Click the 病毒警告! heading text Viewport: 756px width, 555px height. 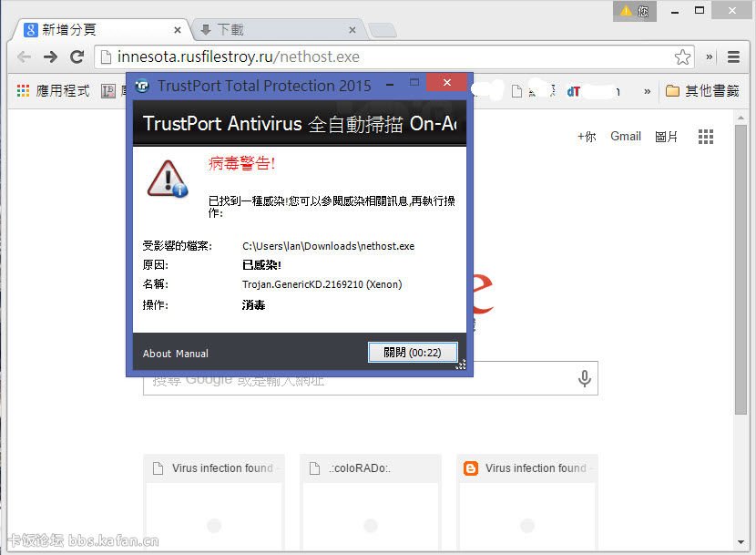242,164
